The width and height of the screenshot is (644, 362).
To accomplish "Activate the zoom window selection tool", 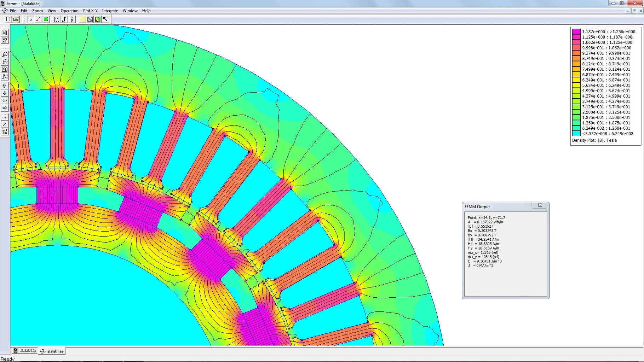I will [x=5, y=77].
